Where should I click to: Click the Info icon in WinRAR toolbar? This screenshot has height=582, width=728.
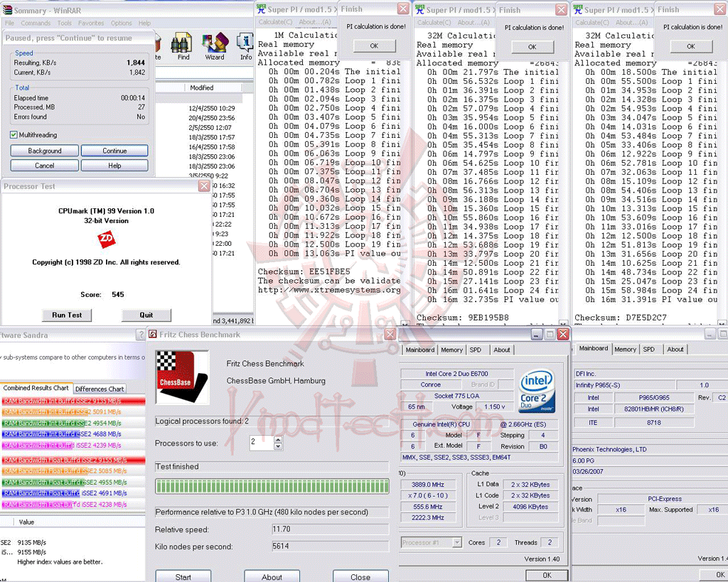(x=245, y=46)
